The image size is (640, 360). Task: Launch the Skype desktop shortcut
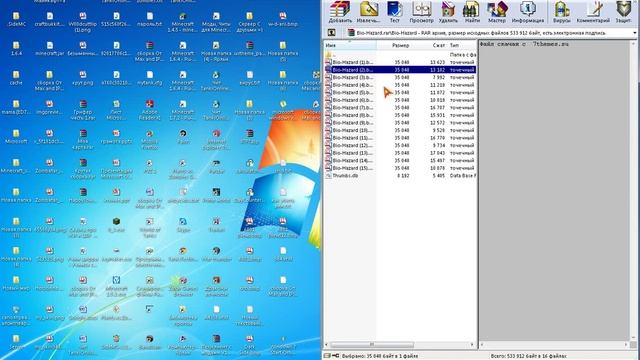point(183,225)
